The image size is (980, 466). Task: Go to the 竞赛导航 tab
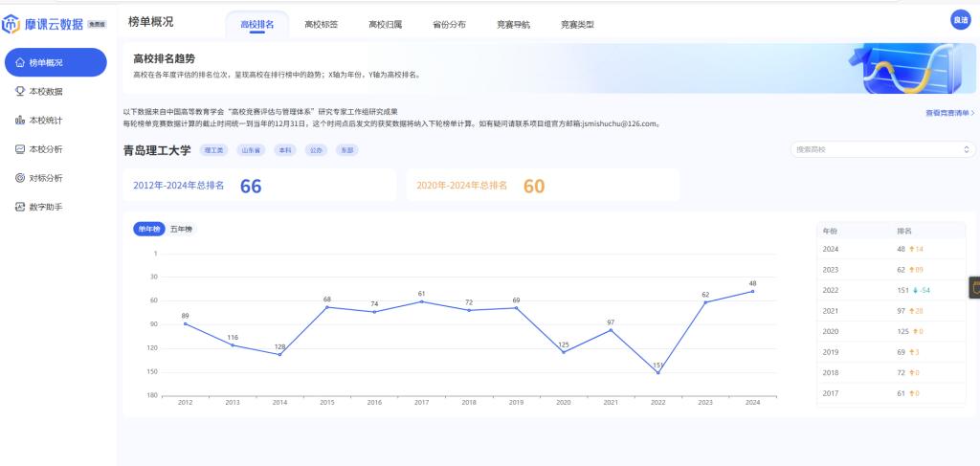click(x=513, y=24)
